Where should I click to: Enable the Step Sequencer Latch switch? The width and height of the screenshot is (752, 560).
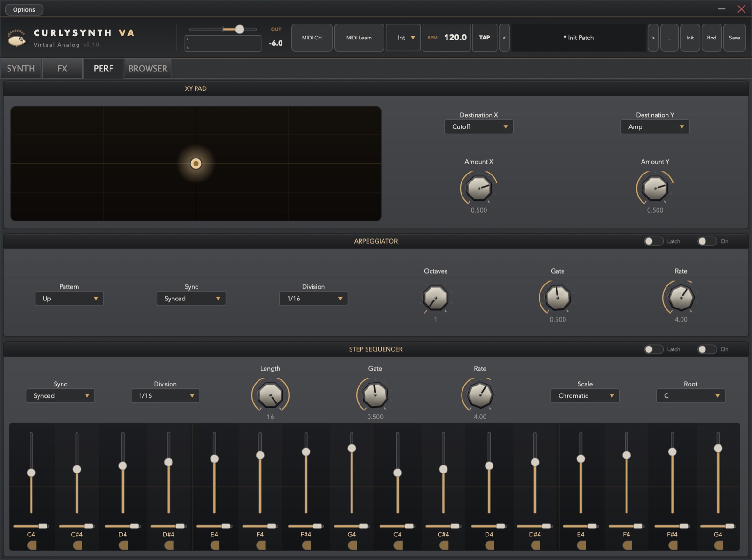[x=653, y=349]
